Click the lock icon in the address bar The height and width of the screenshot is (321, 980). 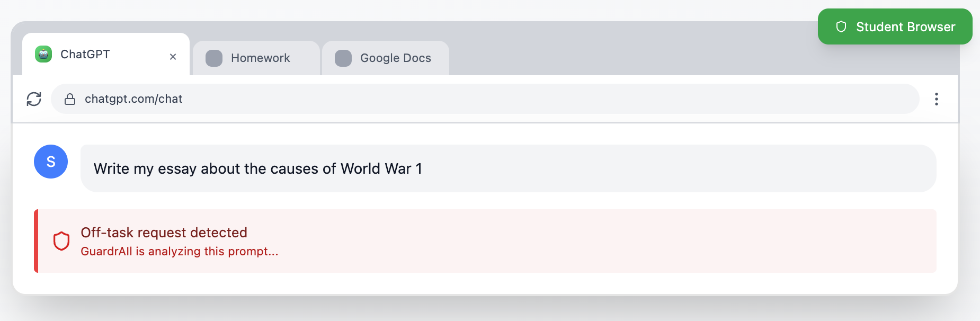(x=70, y=99)
